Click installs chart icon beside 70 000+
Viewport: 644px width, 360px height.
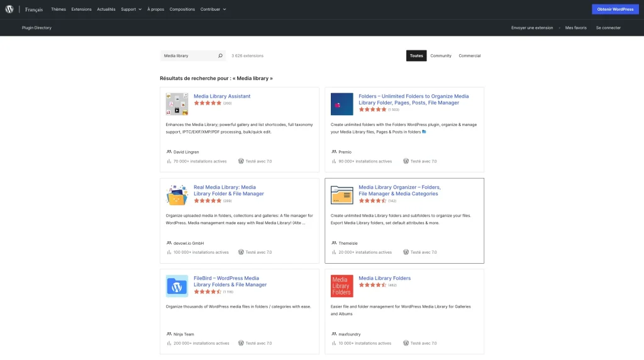[x=169, y=161]
